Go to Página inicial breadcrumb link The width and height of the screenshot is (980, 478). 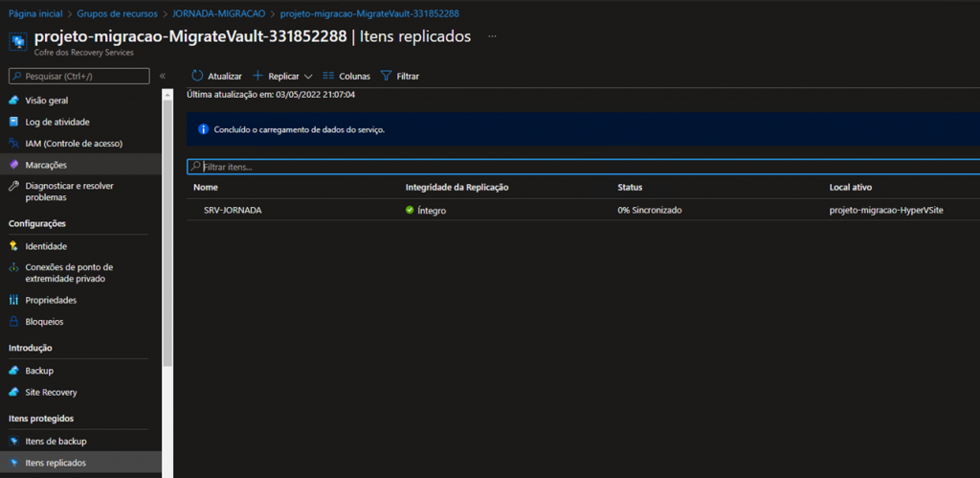35,14
